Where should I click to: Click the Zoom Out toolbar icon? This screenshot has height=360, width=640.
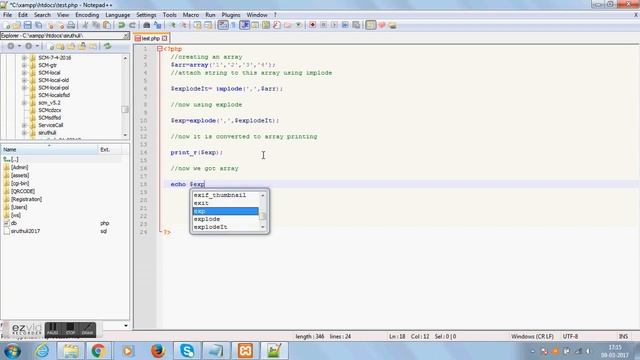pyautogui.click(x=183, y=25)
